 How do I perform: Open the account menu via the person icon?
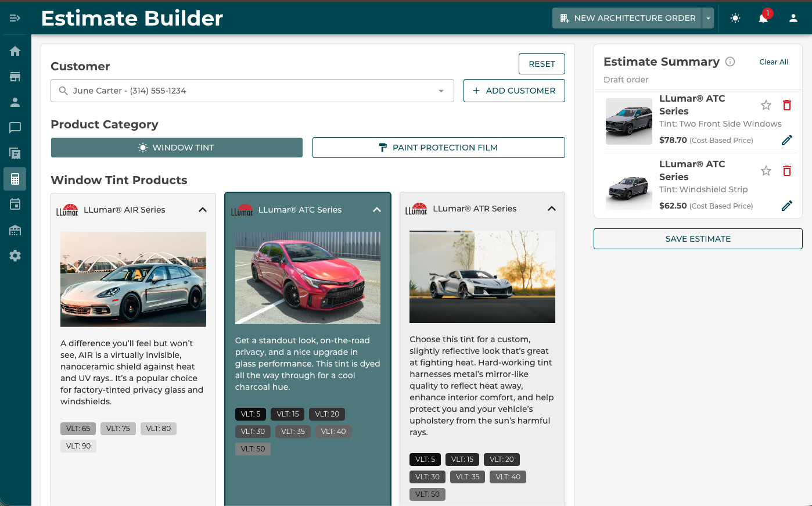[793, 18]
